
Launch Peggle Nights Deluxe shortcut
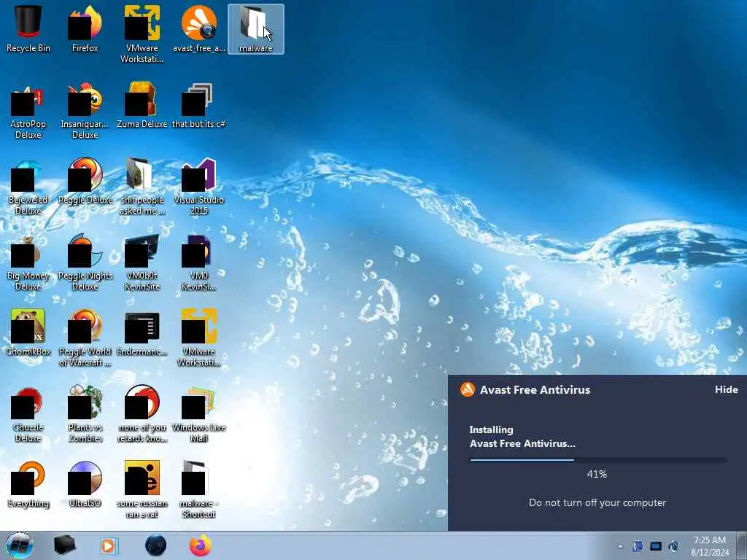coord(85,262)
